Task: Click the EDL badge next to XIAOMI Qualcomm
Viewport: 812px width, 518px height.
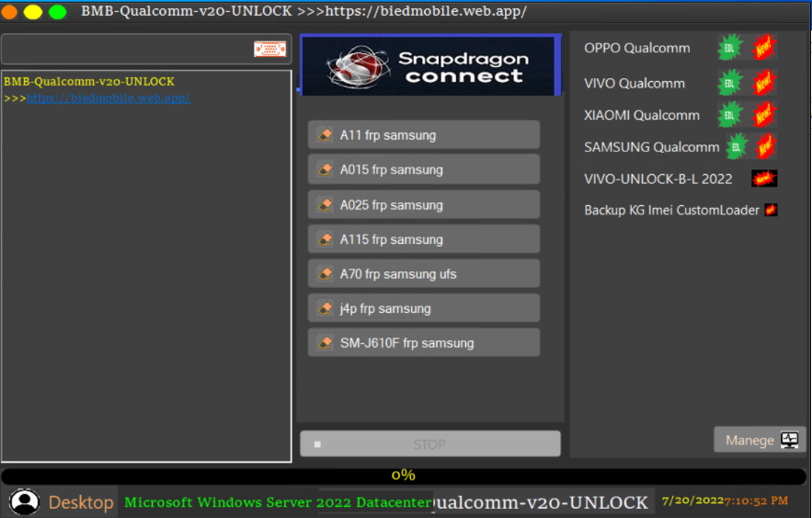Action: point(729,115)
